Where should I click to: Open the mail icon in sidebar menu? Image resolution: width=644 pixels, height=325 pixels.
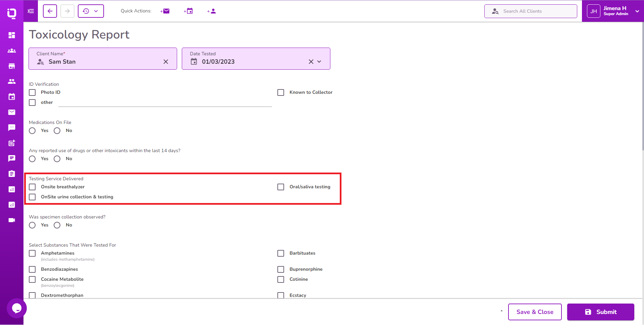click(12, 112)
